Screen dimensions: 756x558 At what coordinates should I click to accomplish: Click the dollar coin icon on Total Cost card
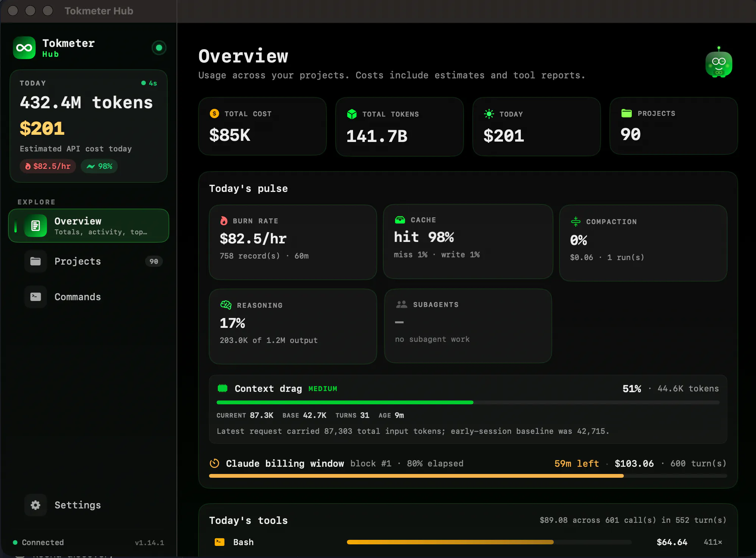214,114
